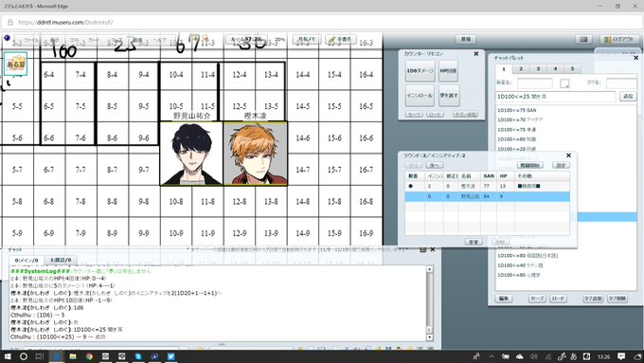Select the 野見山祐介 character token
644x363 pixels.
point(191,154)
